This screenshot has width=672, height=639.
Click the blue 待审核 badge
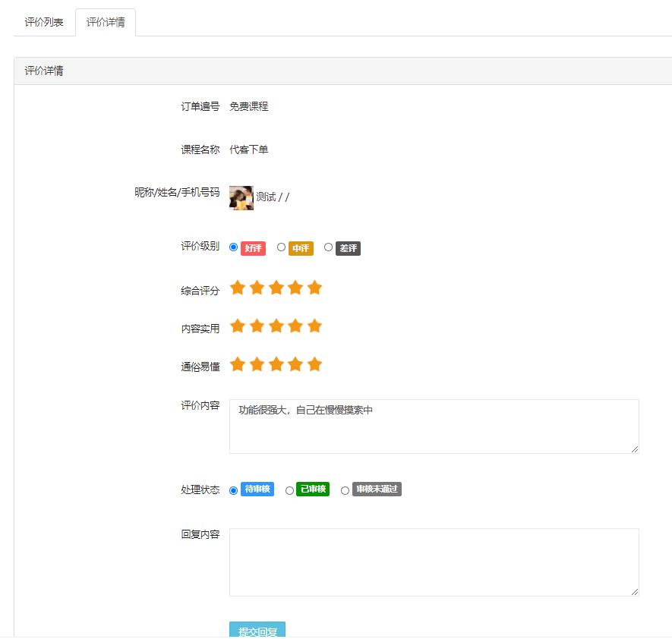[257, 489]
